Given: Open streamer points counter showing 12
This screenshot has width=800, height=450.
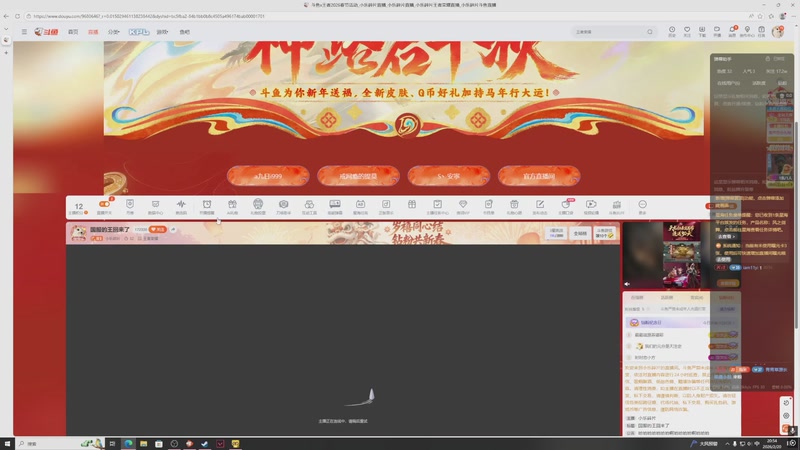Looking at the screenshot, I should pos(79,207).
